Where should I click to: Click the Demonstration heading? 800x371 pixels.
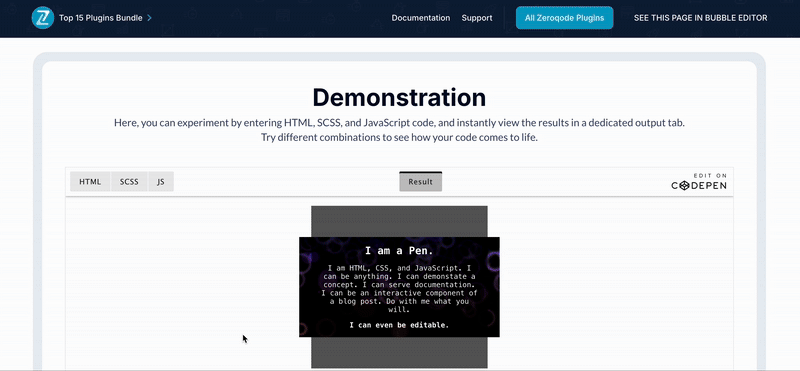pos(399,97)
